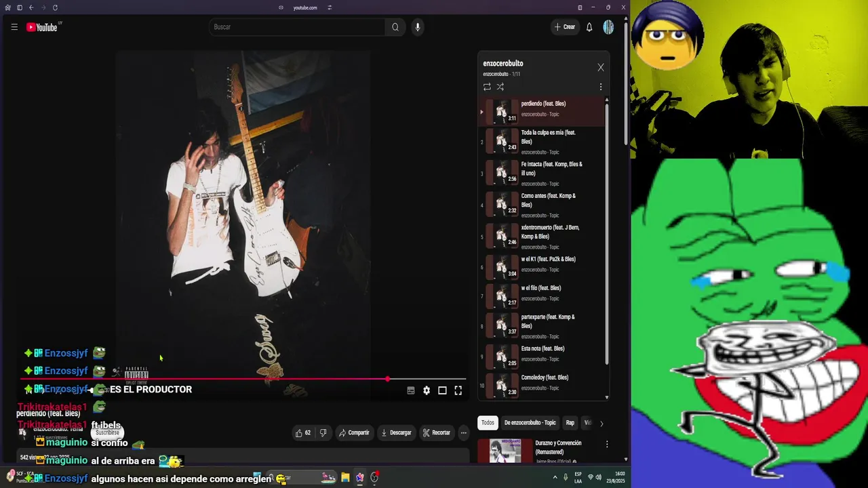Screen dimensions: 868x488
Task: Toggle playlist shuffle
Action: coord(500,87)
